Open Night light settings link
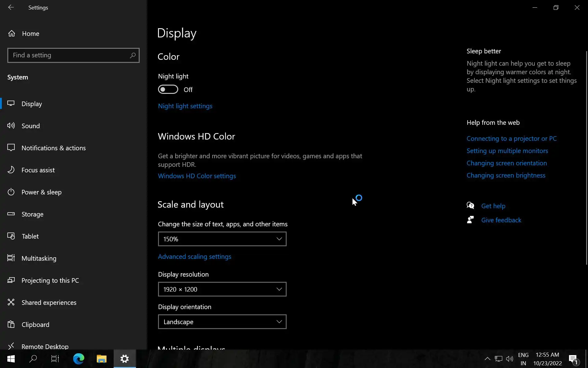588x368 pixels. point(185,106)
